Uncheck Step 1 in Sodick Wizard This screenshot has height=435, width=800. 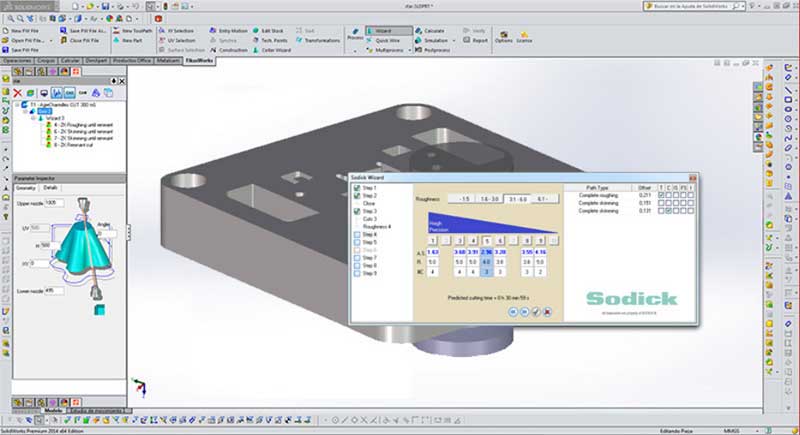click(x=357, y=188)
